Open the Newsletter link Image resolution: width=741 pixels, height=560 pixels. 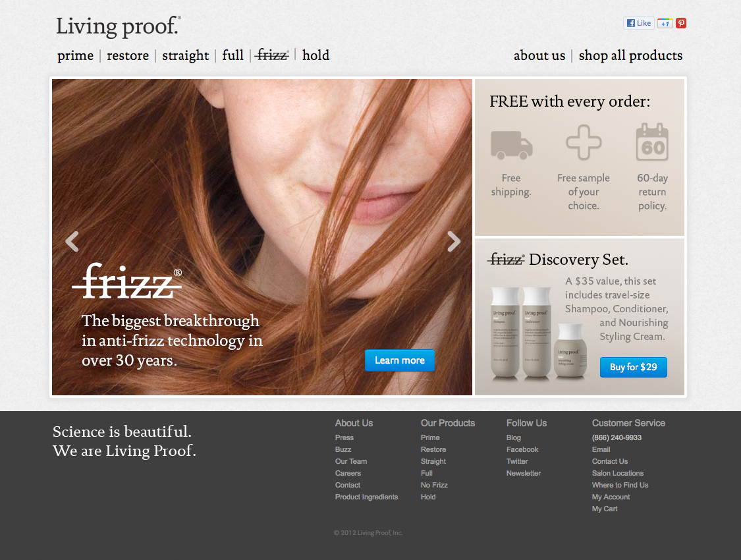pos(524,473)
